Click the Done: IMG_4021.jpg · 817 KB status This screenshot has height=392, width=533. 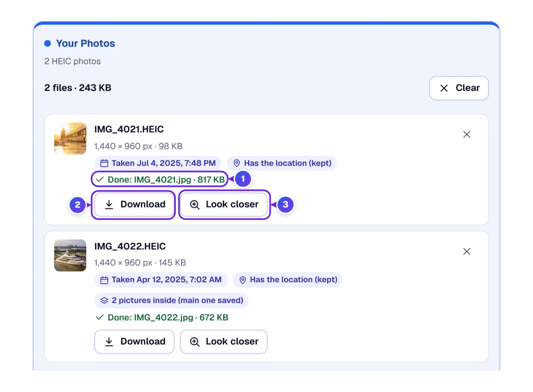coord(166,180)
